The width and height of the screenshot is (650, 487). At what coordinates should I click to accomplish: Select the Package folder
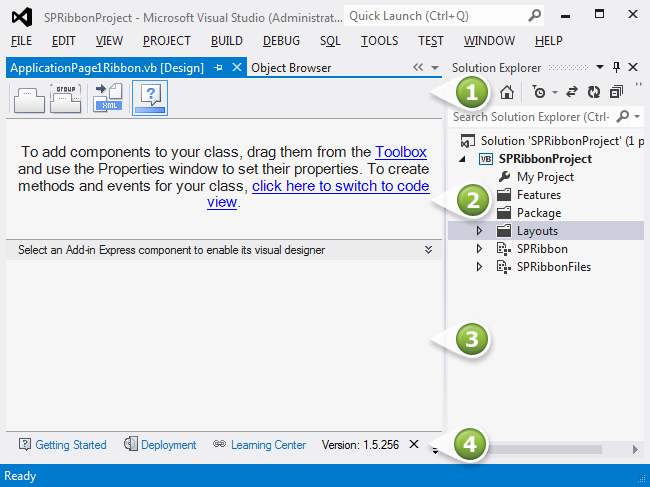[x=529, y=213]
